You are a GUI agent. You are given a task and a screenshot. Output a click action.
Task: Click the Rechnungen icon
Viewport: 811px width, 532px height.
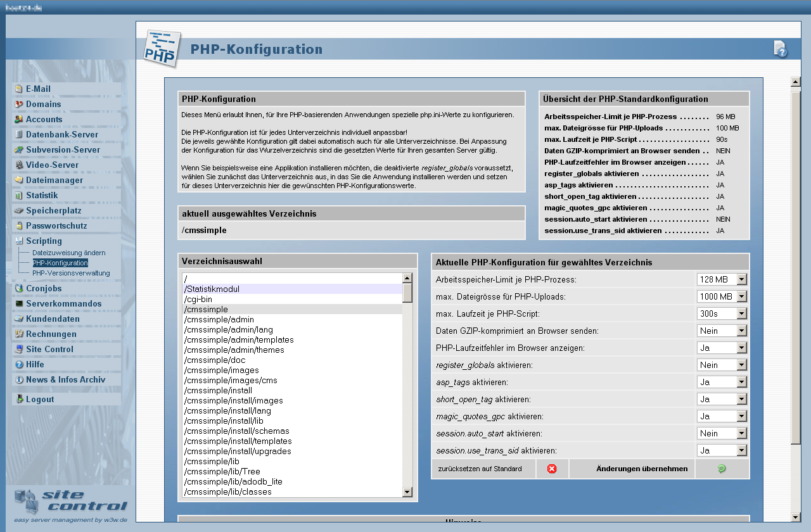coord(20,334)
